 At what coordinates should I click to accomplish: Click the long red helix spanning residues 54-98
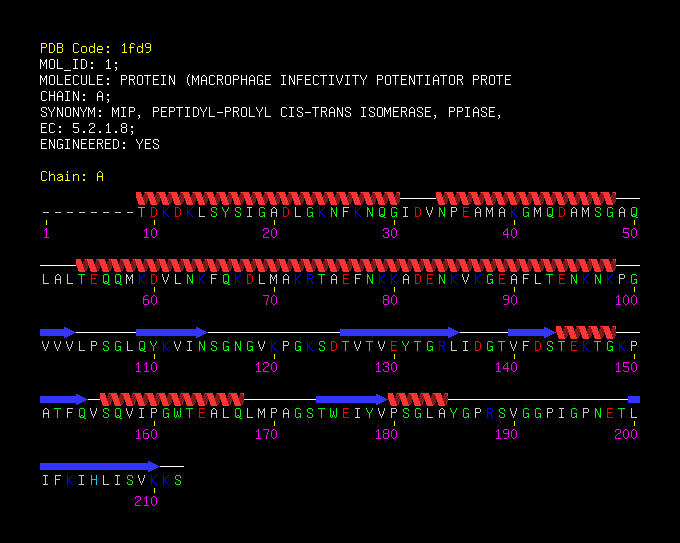click(x=346, y=265)
